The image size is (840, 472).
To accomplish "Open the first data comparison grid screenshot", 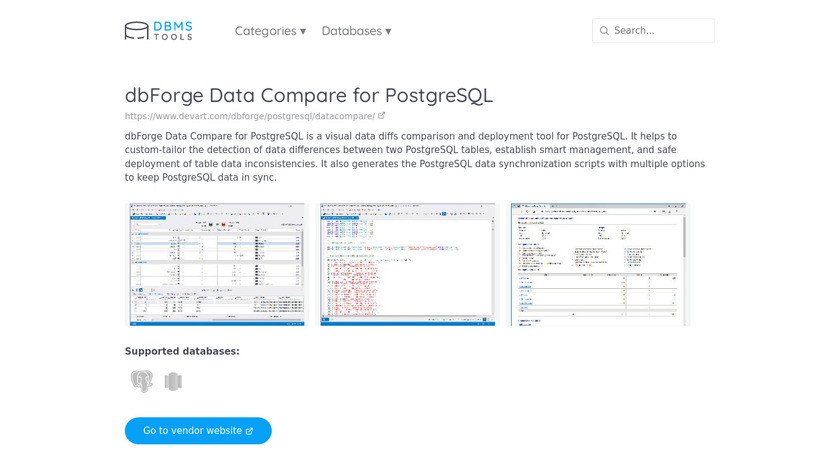I will coord(215,264).
